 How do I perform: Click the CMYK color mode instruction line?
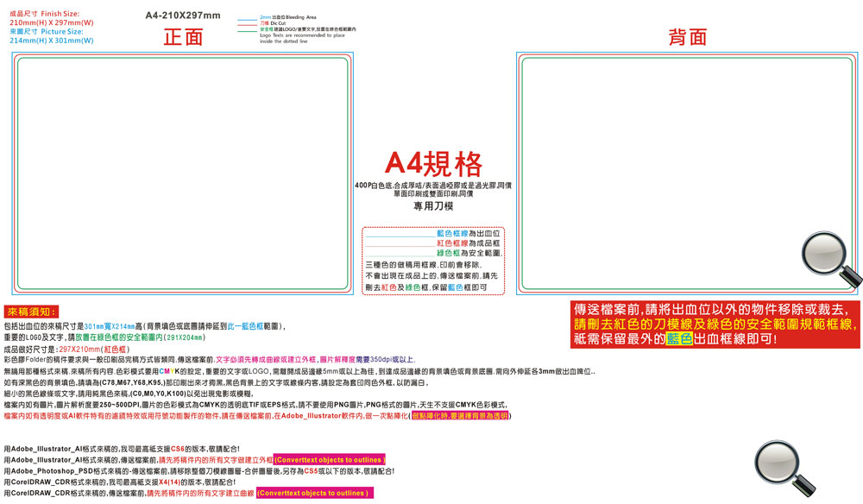299,371
